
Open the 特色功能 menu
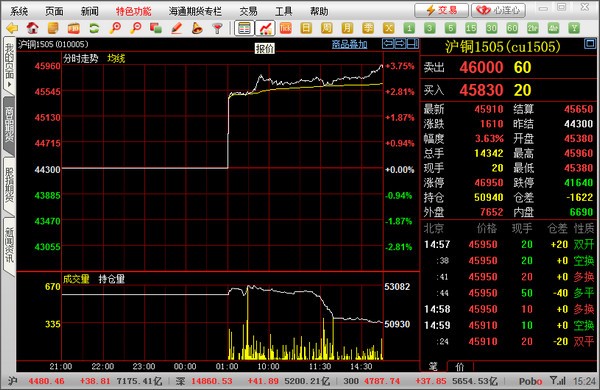tap(134, 11)
